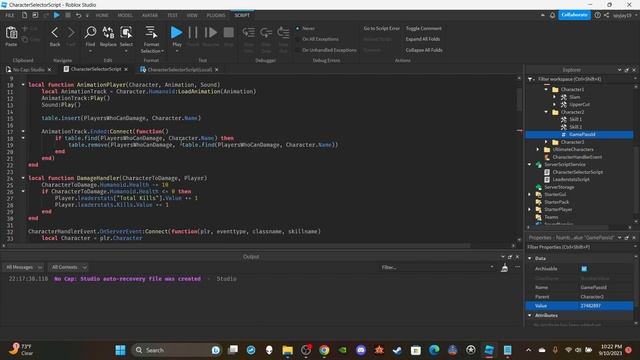Switch to the AVATAR ribbon tab
Image resolution: width=640 pixels, height=360 pixels.
[150, 15]
